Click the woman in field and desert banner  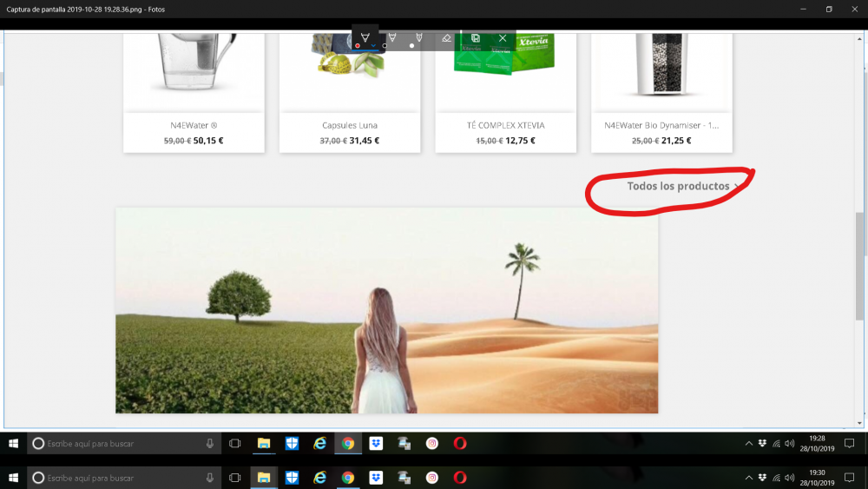tap(387, 310)
